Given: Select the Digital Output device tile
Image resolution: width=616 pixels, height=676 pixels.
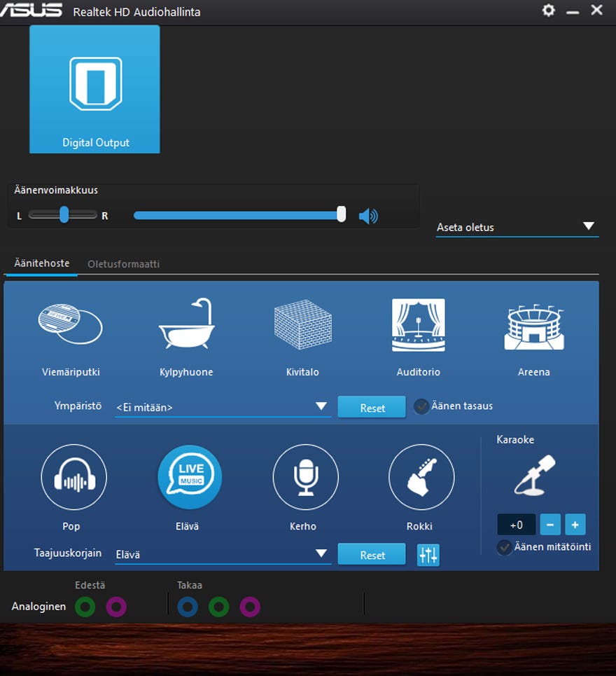Looking at the screenshot, I should tap(94, 89).
